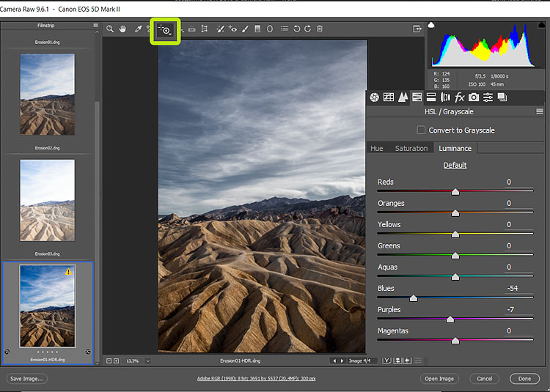Open the Lens Corrections panel icon
Screen dimensions: 550x392
(x=445, y=97)
